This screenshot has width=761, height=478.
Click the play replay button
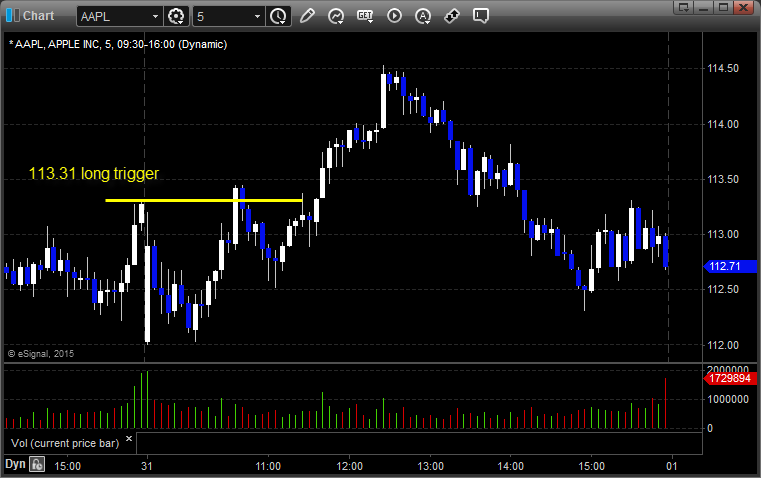[394, 16]
